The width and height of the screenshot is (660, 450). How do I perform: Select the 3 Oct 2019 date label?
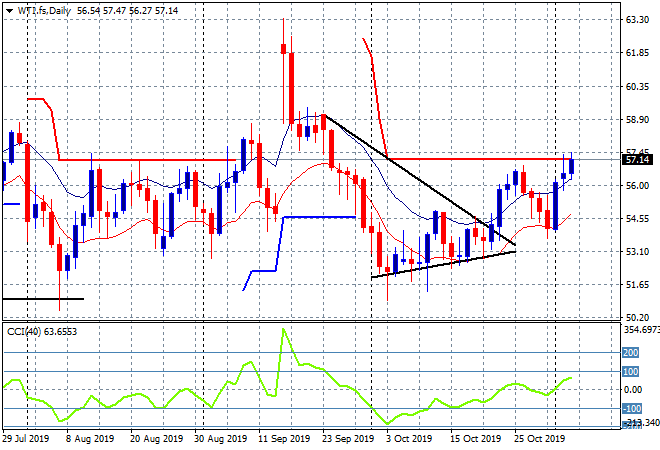409,439
